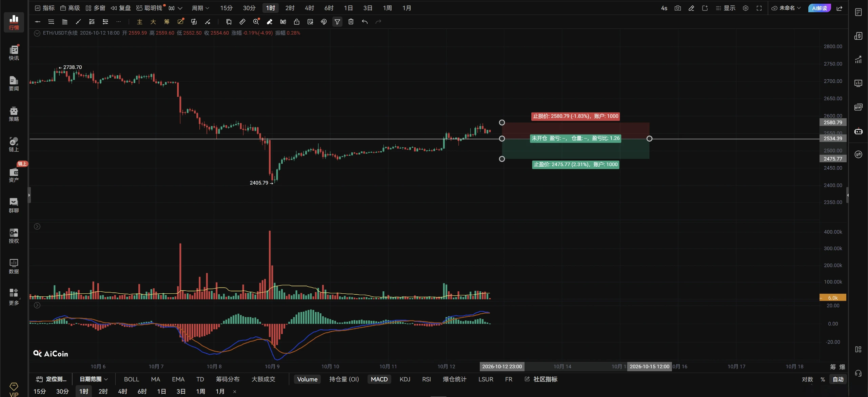Open the 策略 strategy robot icon
This screenshot has width=868, height=397.
click(x=14, y=114)
